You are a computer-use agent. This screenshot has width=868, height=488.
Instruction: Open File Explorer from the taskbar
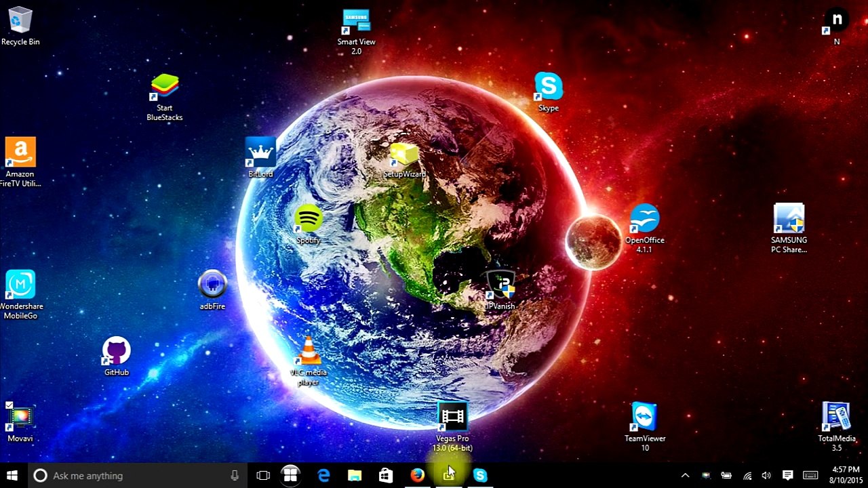point(355,476)
